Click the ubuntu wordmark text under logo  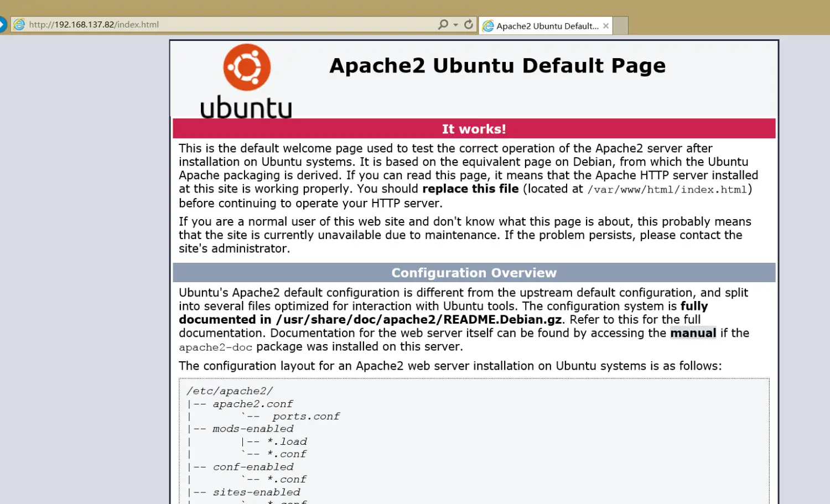(246, 107)
